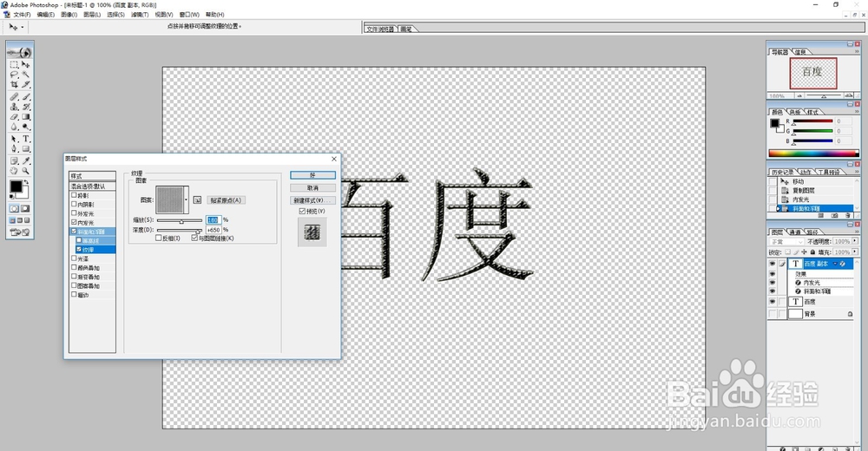Viewport: 868px width, 451px height.
Task: Select the Zoom tool
Action: pyautogui.click(x=25, y=171)
